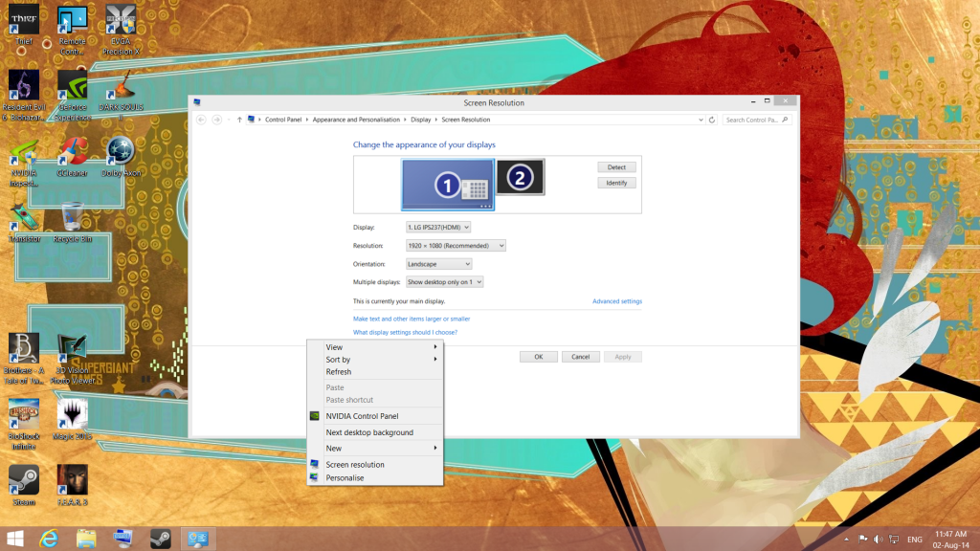Click the network tray icon
Image resolution: width=980 pixels, height=551 pixels.
(895, 540)
